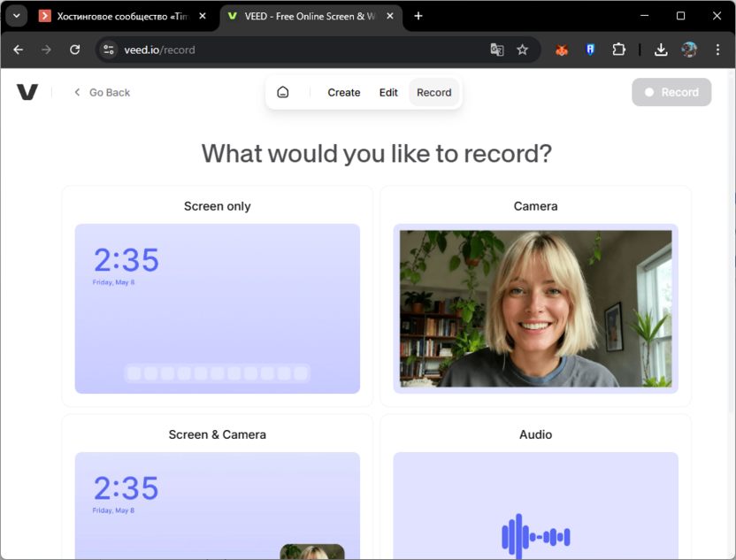
Task: Open the home icon in VEED navigation
Action: coord(283,92)
